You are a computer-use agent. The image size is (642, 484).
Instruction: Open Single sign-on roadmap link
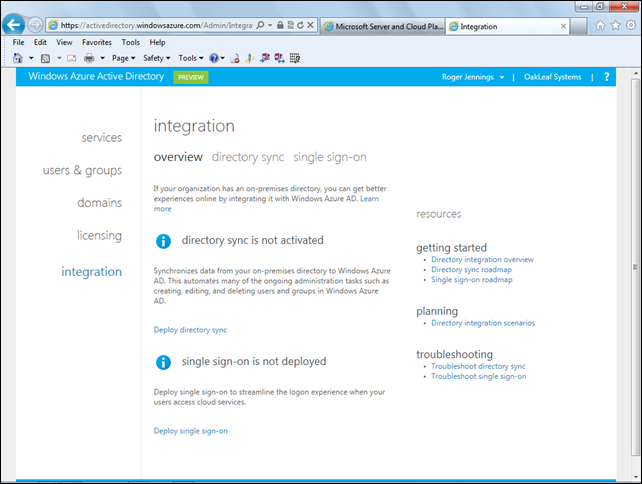tap(472, 280)
